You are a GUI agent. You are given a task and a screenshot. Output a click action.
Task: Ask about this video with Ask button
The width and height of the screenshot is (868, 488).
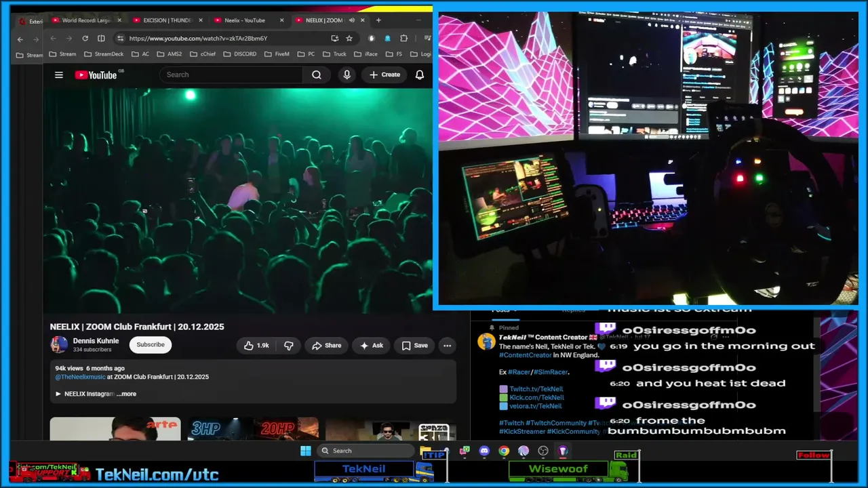point(371,346)
